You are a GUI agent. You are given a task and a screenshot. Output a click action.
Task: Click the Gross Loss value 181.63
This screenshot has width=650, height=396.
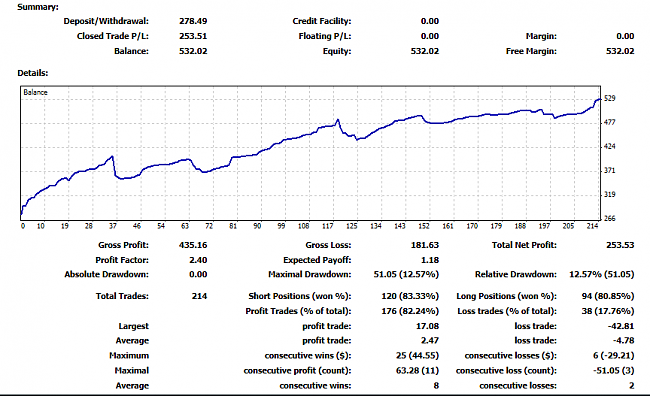coord(424,245)
